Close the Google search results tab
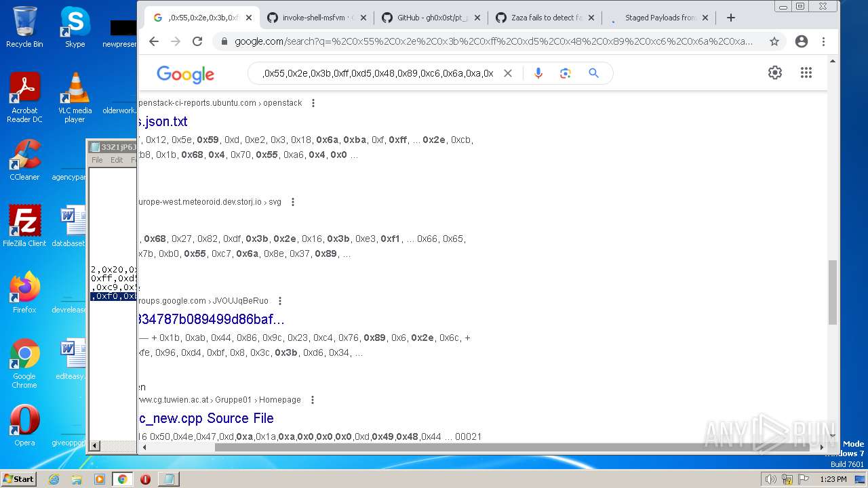Viewport: 868px width, 488px height. pyautogui.click(x=249, y=18)
